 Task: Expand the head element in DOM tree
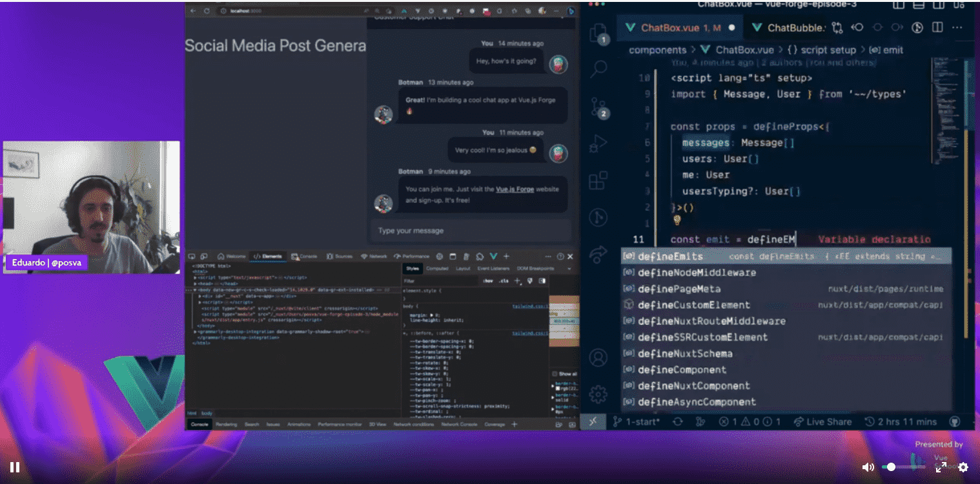pyautogui.click(x=196, y=284)
